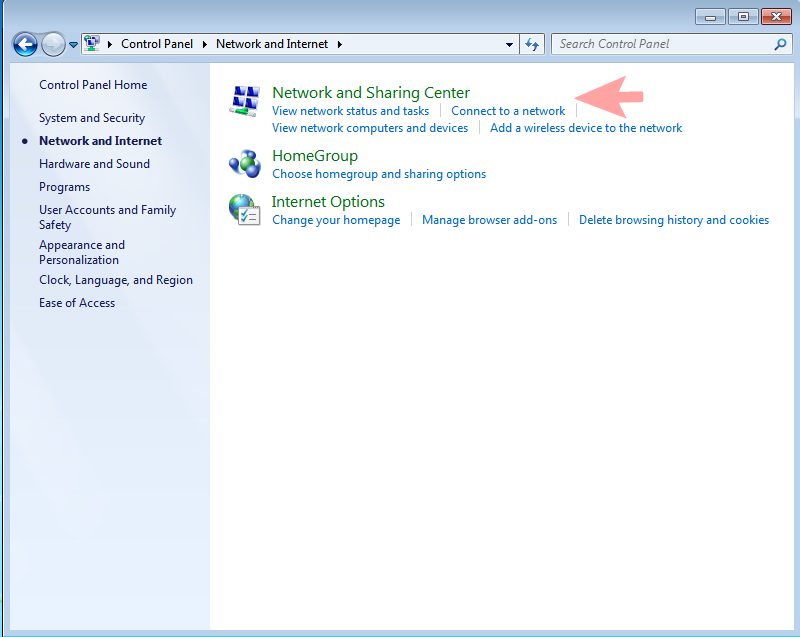Click the refresh icon beside the address bar

532,44
